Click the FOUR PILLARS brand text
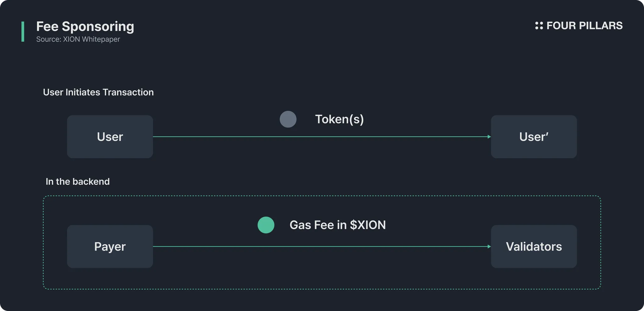Screen dimensions: 644x311 [x=584, y=26]
